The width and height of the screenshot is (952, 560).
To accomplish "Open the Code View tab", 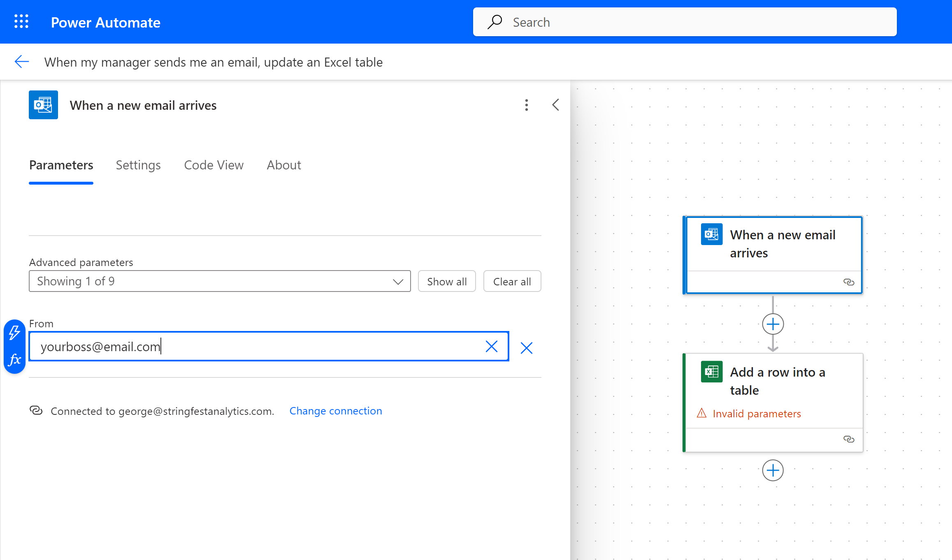I will 214,165.
